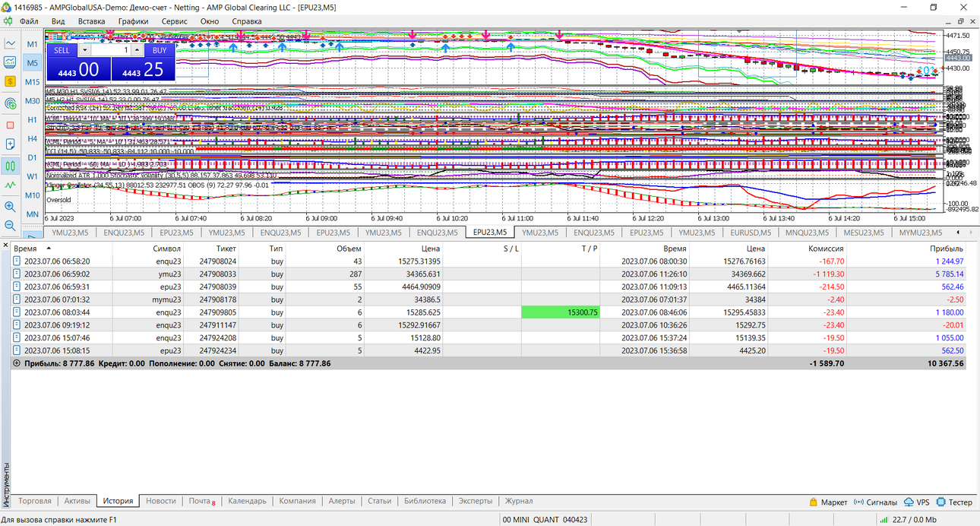
Task: Sort history by first Время column header
Action: coord(25,249)
